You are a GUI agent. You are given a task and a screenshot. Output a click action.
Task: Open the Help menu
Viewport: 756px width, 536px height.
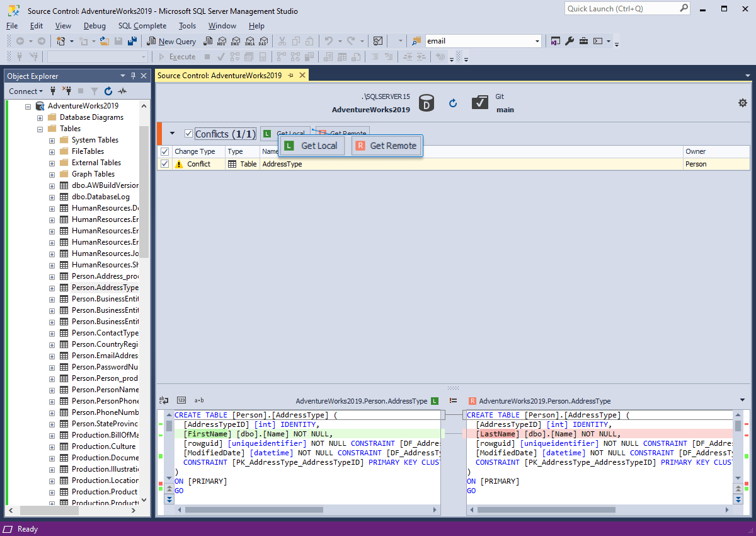click(x=256, y=26)
